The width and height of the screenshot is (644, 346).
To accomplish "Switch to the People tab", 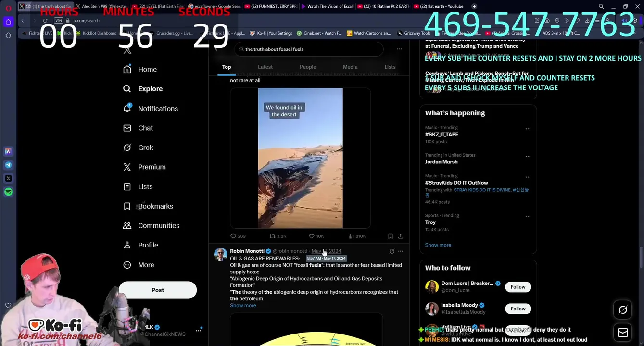I will pyautogui.click(x=308, y=67).
